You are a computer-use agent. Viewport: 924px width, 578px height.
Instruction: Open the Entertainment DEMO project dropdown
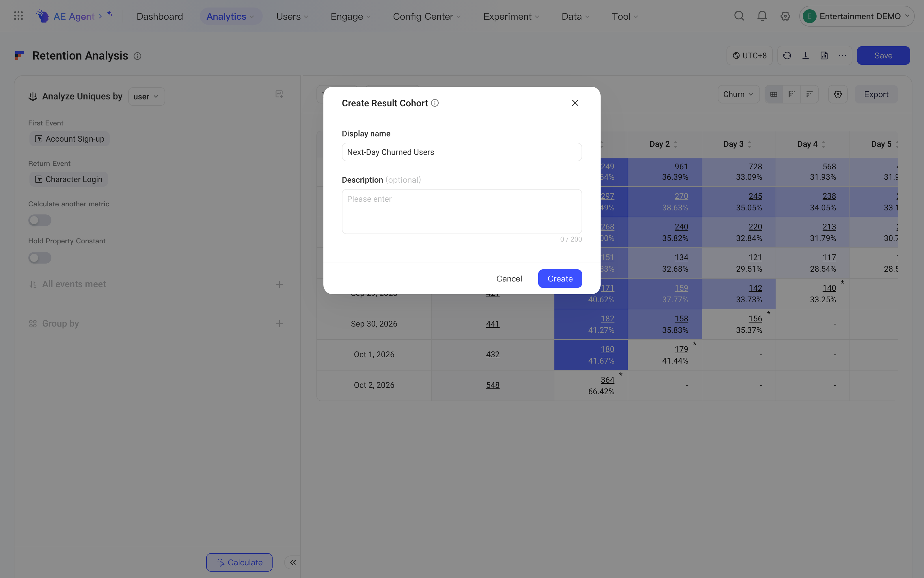[856, 16]
